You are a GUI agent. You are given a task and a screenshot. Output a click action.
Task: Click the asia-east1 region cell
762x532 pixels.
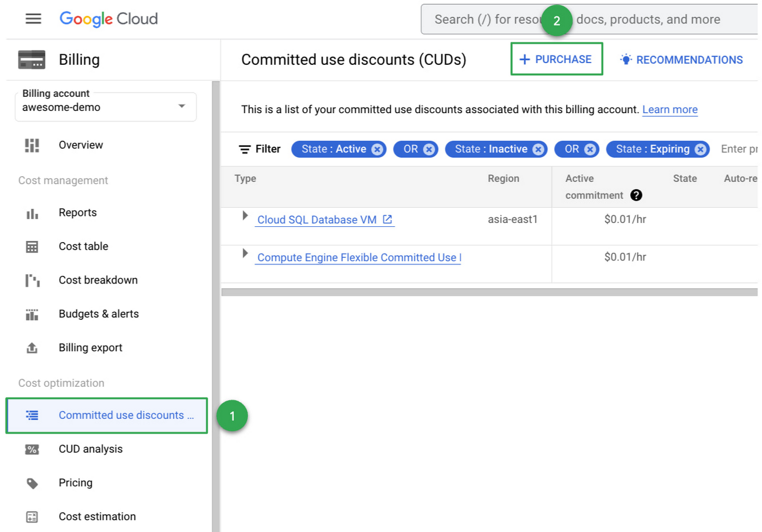click(x=513, y=219)
